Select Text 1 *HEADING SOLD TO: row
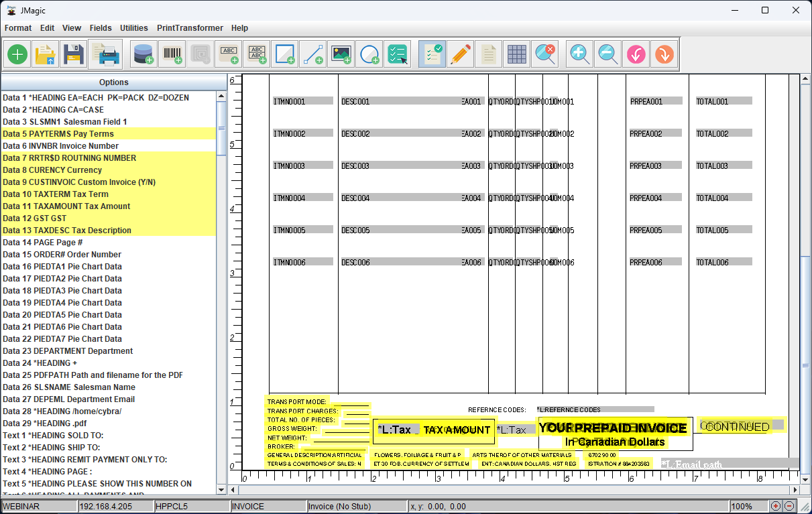This screenshot has width=812, height=514. [109, 436]
